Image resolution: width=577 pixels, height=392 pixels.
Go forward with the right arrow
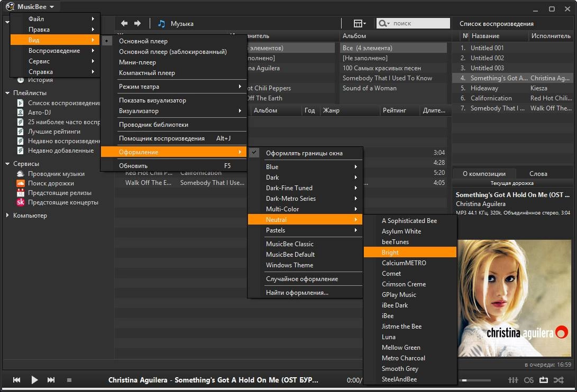click(138, 24)
